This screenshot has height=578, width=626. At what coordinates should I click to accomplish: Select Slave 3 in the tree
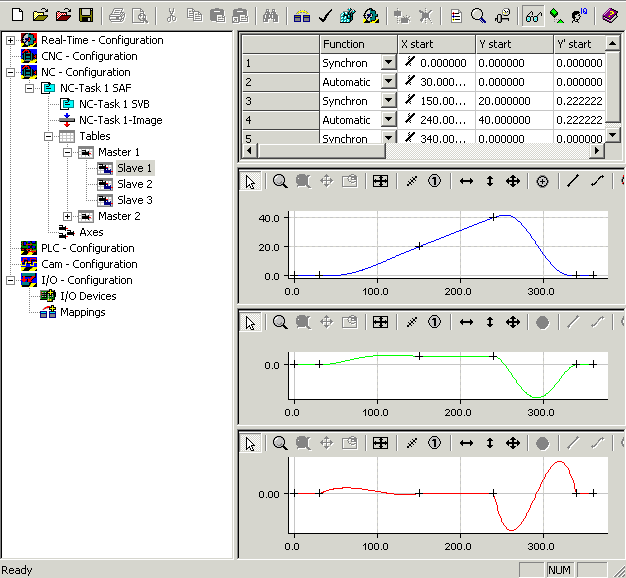135,200
